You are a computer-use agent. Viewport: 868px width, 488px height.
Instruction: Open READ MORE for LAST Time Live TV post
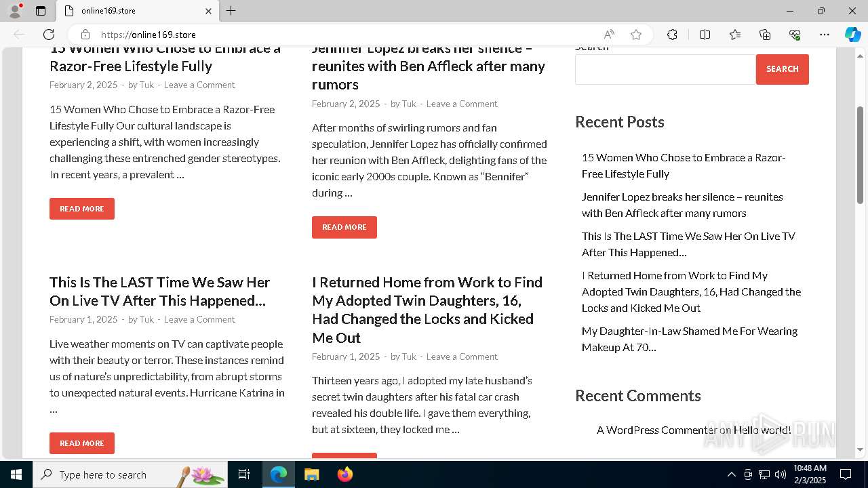tap(82, 443)
